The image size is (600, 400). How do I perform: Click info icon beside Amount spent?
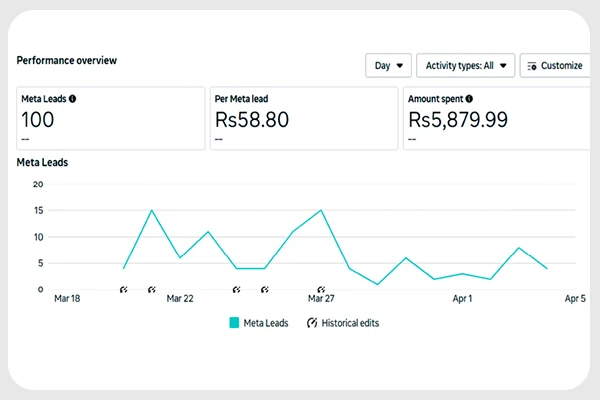click(x=469, y=99)
